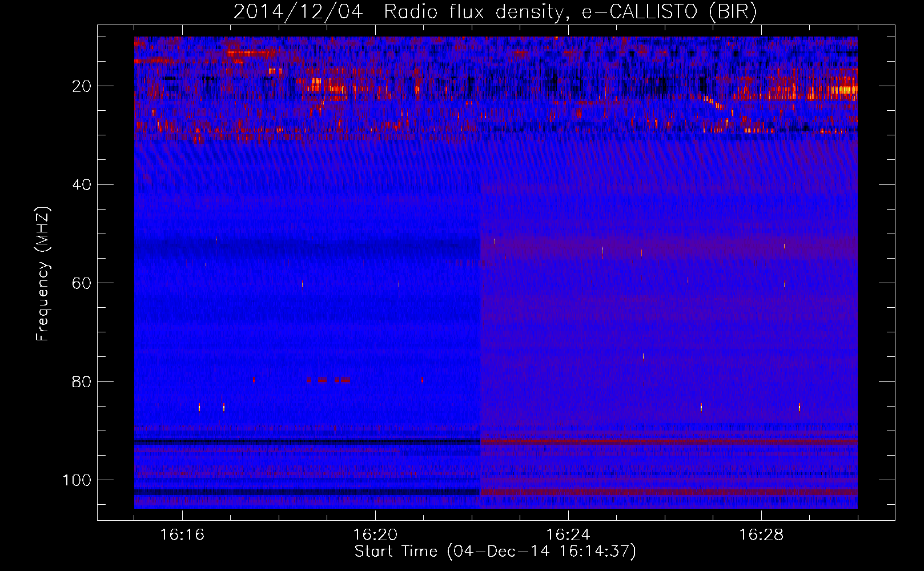Screen dimensions: 924x571
Task: Click the 'Start Time (04-Dec-14 16:14:37)' axis label
Action: (x=495, y=552)
